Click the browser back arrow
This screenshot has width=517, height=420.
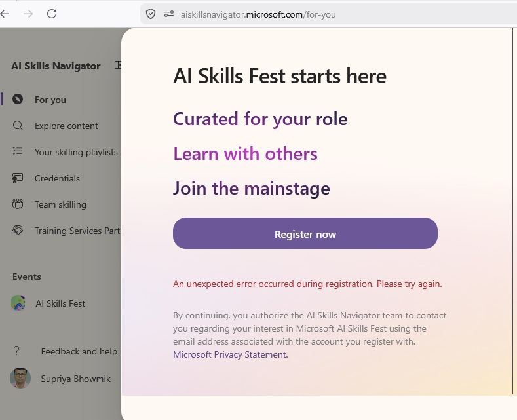coord(5,14)
